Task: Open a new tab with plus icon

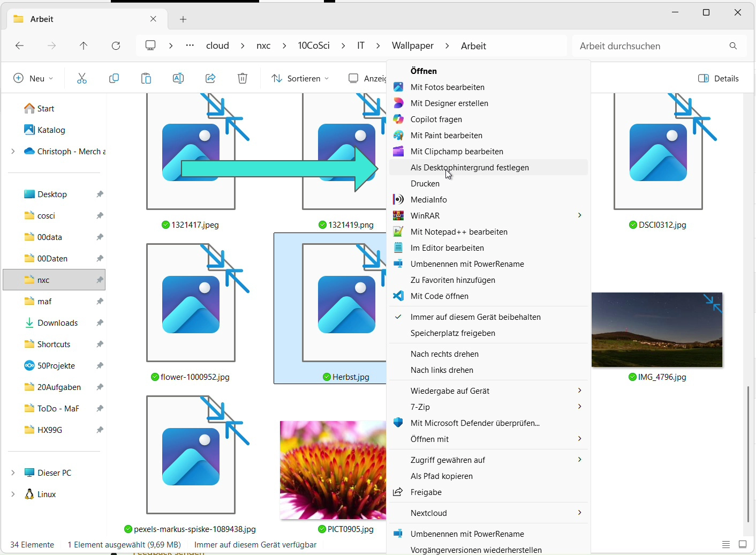Action: coord(183,19)
